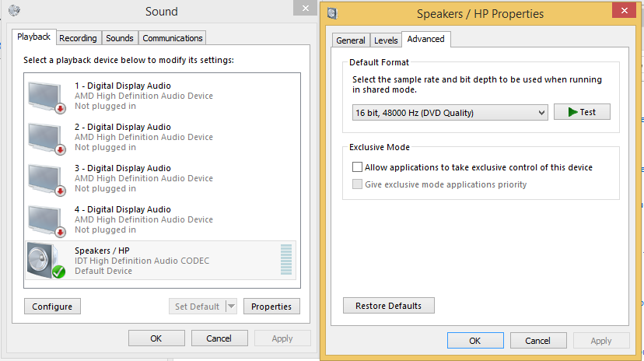Expand the Set Default dropdown arrow

tap(231, 307)
